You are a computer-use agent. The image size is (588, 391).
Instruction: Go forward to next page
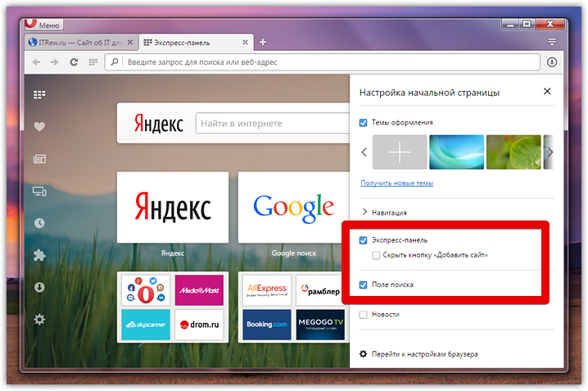pyautogui.click(x=55, y=62)
